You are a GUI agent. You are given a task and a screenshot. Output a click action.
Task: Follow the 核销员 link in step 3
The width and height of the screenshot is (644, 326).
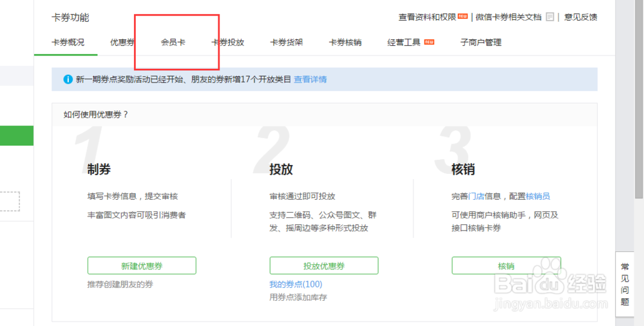click(x=538, y=197)
